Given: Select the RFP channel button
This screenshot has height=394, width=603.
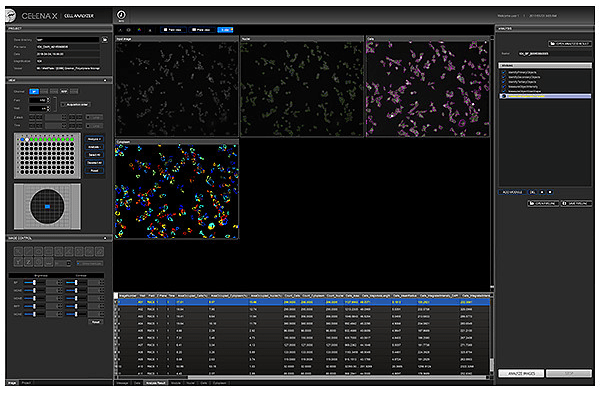Looking at the screenshot, I should coord(64,91).
